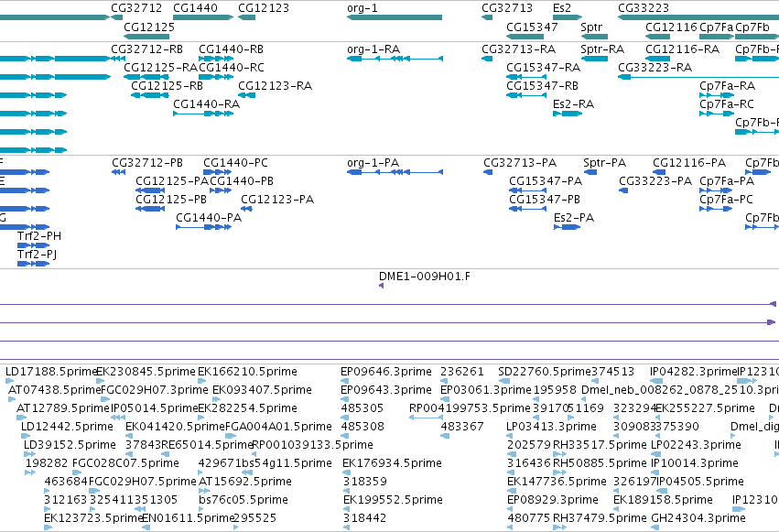
Task: Select EST label EK176934.5prime
Action: [392, 463]
